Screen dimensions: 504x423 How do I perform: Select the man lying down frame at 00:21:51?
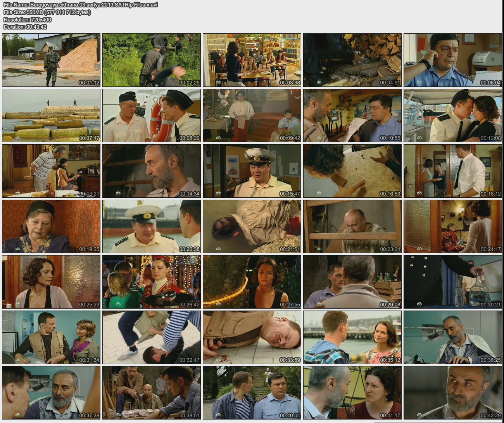[252, 226]
